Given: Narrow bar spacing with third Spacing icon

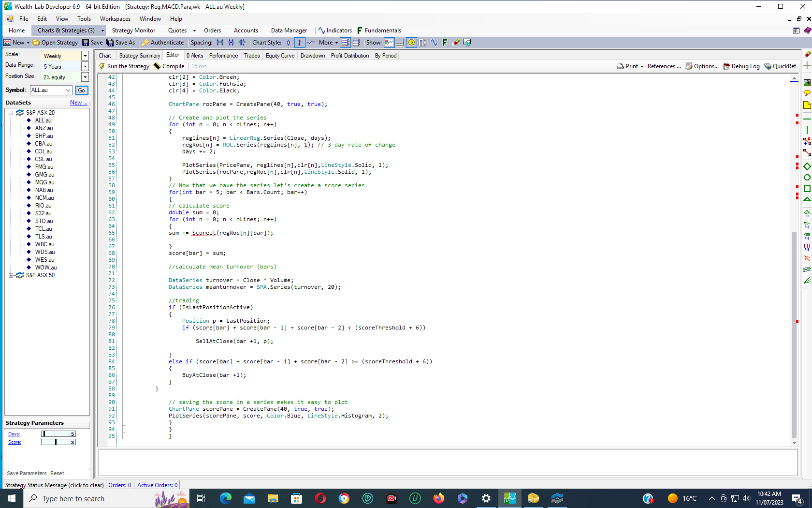Looking at the screenshot, I should tap(242, 43).
